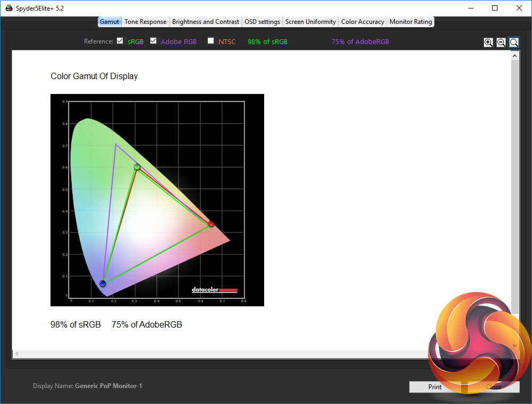Uncheck the sRGB reference checkbox
The height and width of the screenshot is (404, 532).
(x=120, y=41)
